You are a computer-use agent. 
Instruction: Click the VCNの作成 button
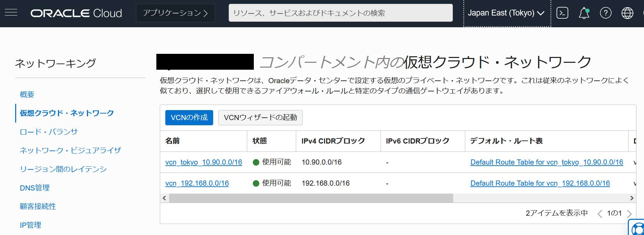(x=189, y=118)
